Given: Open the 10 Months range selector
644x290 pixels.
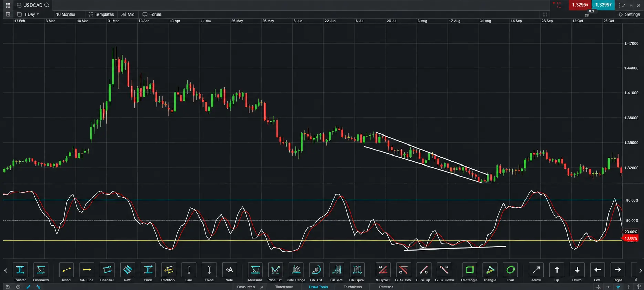Looking at the screenshot, I should 65,14.
